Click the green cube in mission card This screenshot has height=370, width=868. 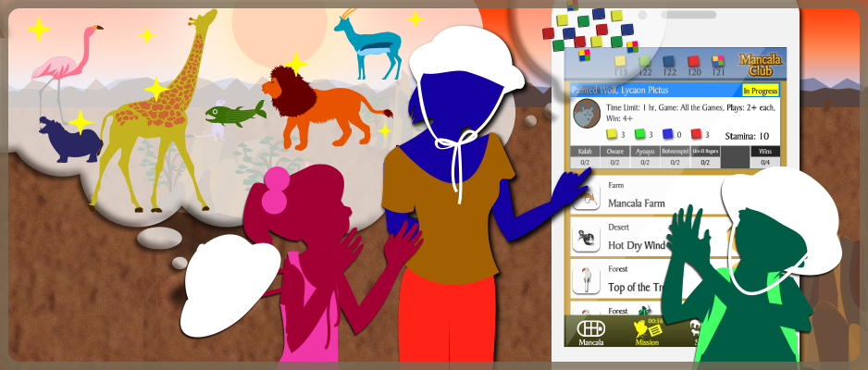[x=639, y=134]
